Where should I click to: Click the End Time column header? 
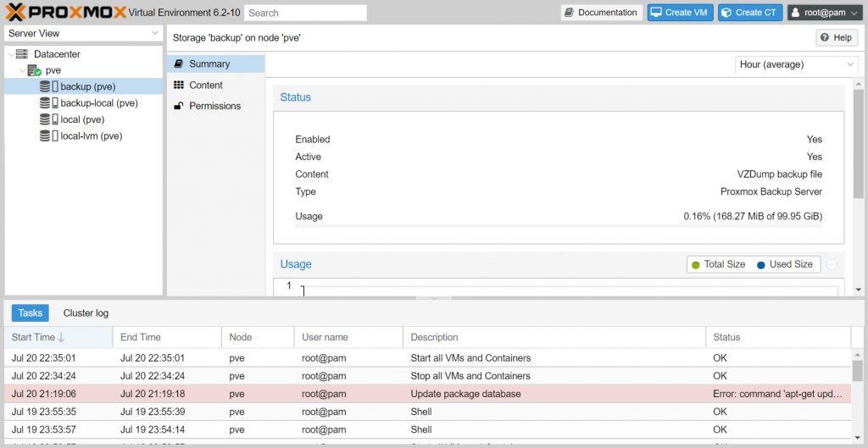pos(167,337)
